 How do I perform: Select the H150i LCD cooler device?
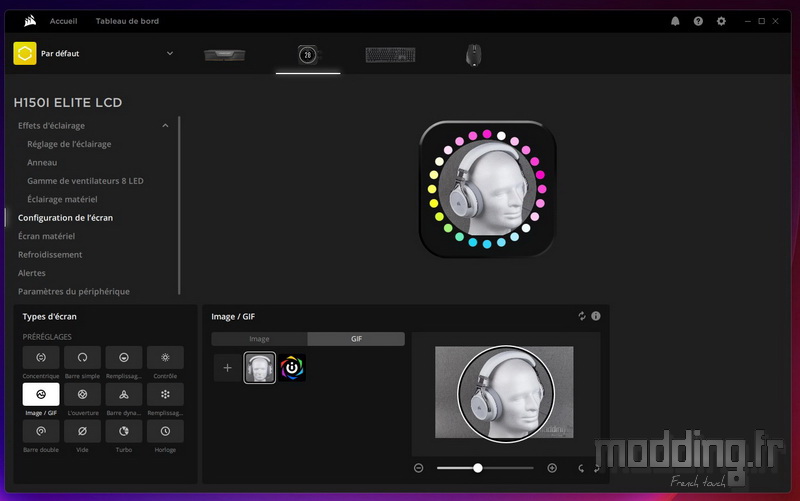(x=308, y=55)
